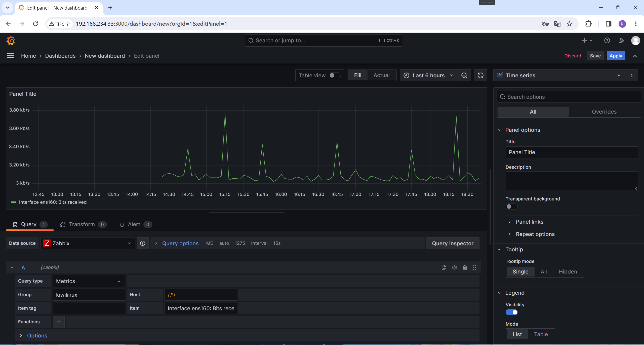Open the hamburger navigation menu

click(10, 56)
